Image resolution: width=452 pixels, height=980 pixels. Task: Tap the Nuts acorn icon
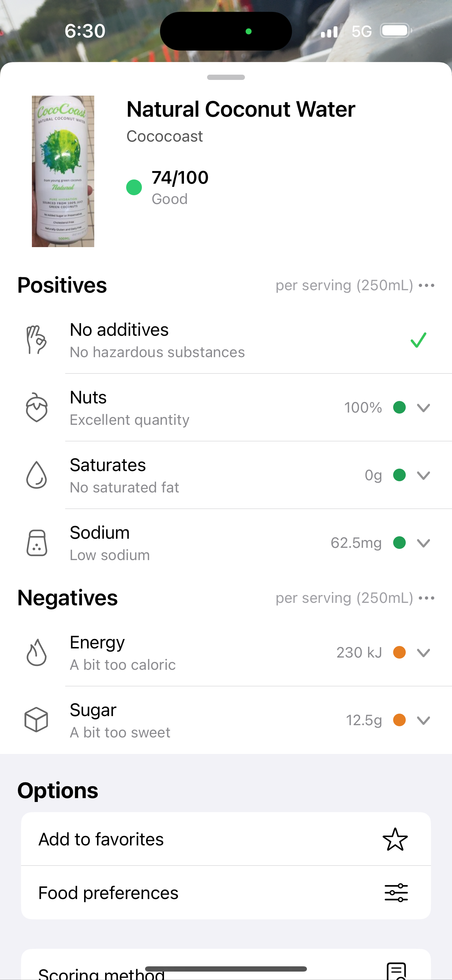point(36,407)
